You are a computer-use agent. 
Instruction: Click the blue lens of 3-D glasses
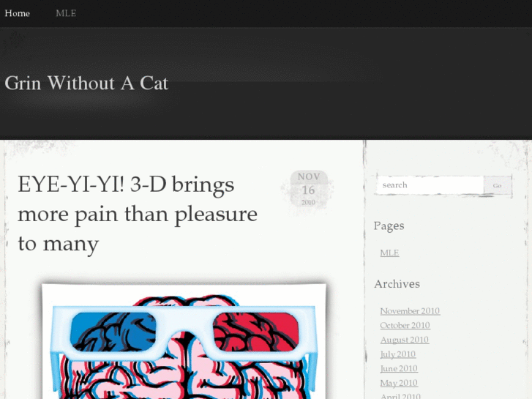[x=113, y=332]
